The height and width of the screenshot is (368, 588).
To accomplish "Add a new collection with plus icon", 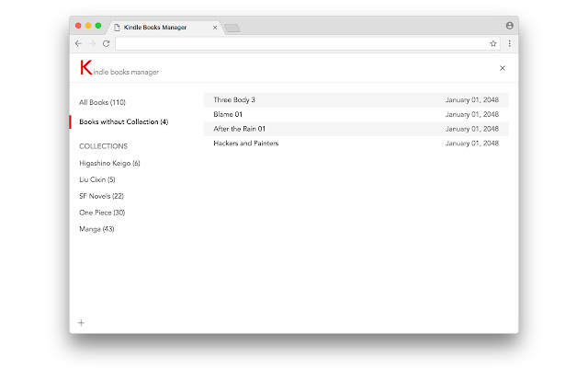I will pos(81,323).
